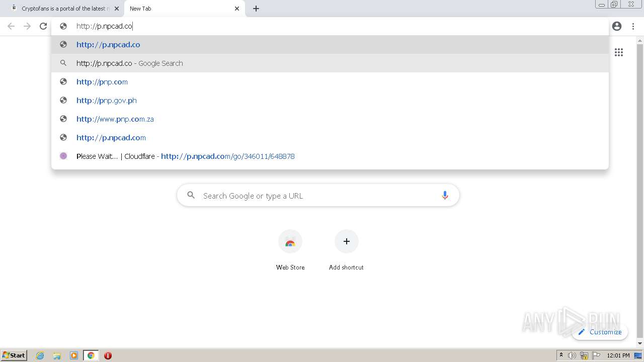Click the Add shortcut plus icon
Viewport: 644px width, 362px height.
tap(346, 242)
